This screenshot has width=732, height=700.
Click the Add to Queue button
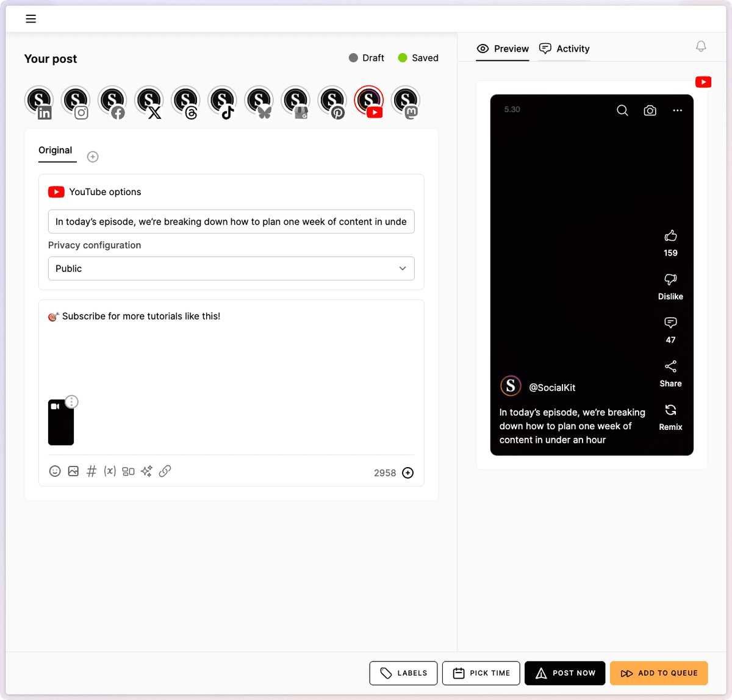pos(659,673)
